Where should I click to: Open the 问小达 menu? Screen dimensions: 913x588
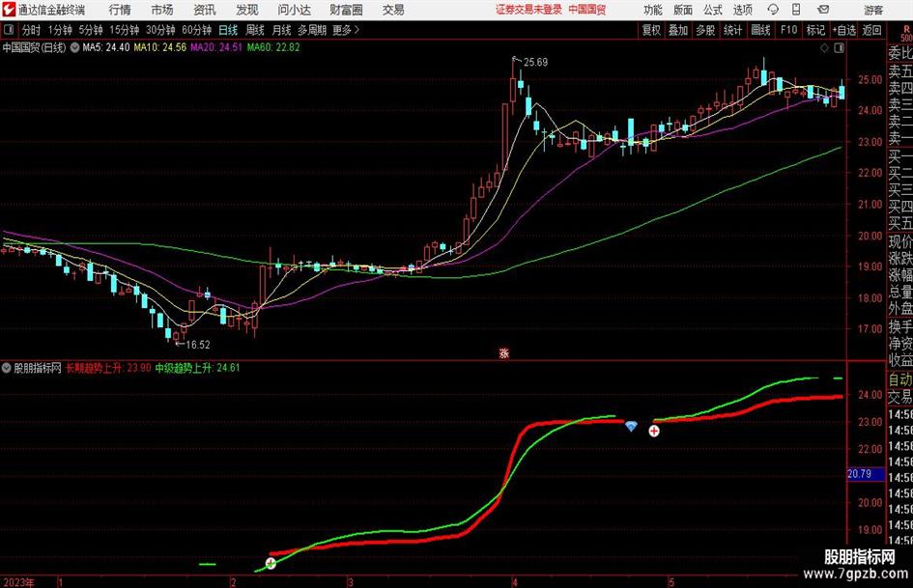point(294,10)
